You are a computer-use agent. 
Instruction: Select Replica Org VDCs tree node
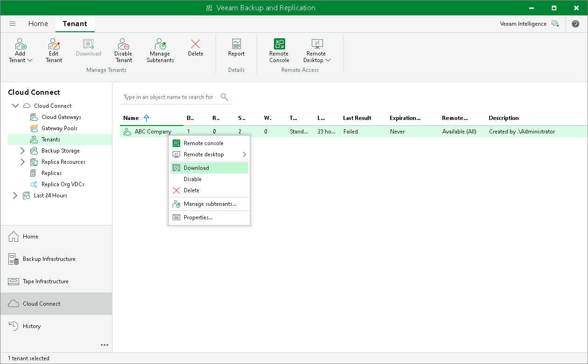(63, 184)
